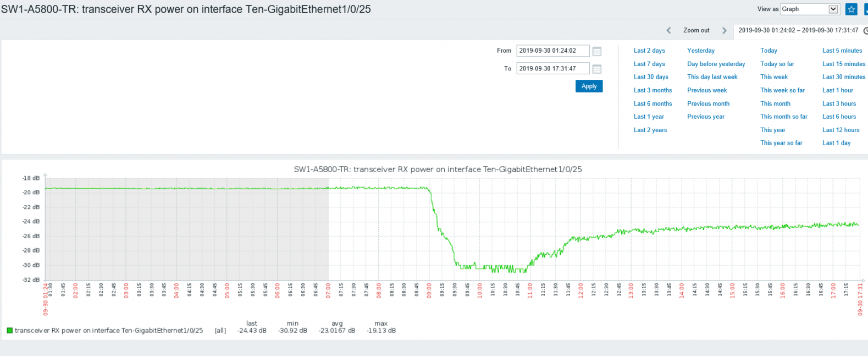This screenshot has height=356, width=868.
Task: Click the green legend color square
Action: coord(9,331)
